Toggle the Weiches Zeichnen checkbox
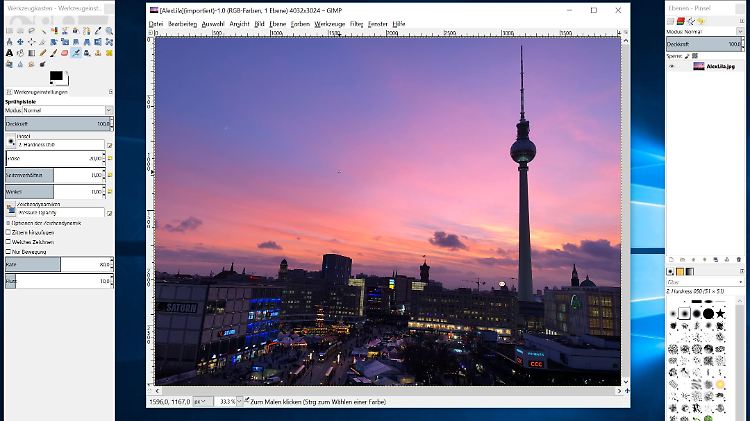The image size is (750, 421). (8, 241)
